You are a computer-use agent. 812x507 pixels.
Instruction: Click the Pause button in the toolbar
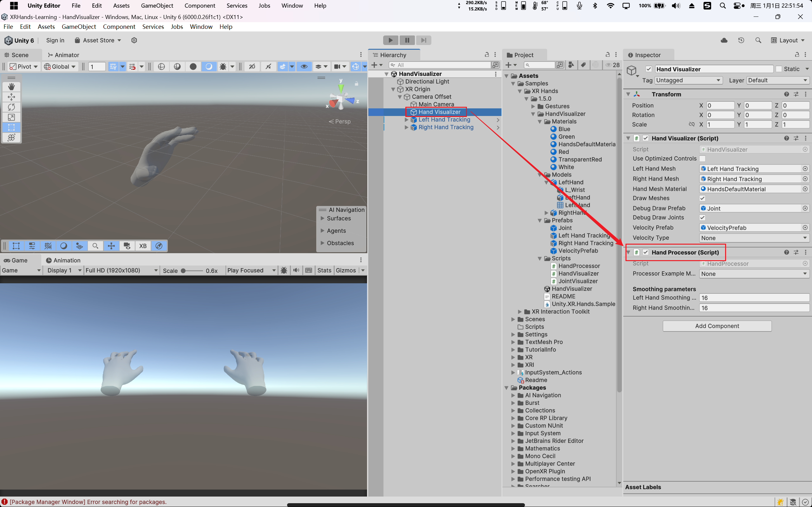click(407, 40)
